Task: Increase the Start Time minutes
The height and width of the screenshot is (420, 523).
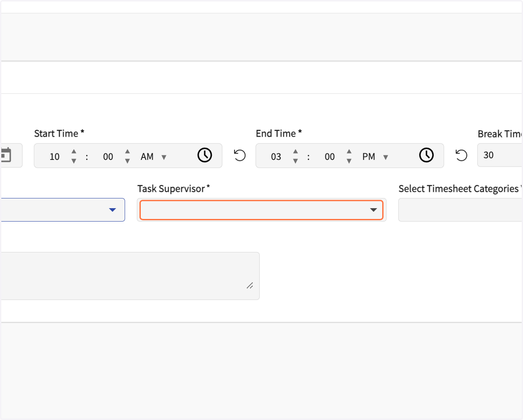Action: (x=127, y=151)
